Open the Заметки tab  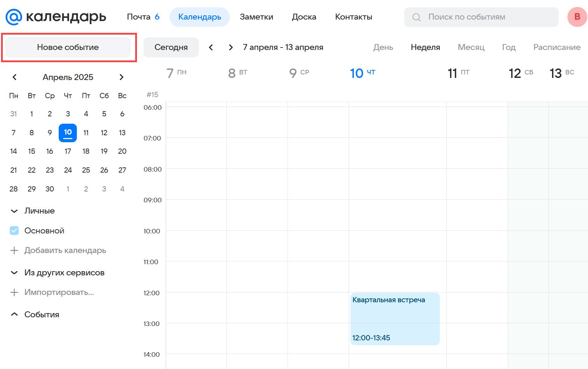256,17
